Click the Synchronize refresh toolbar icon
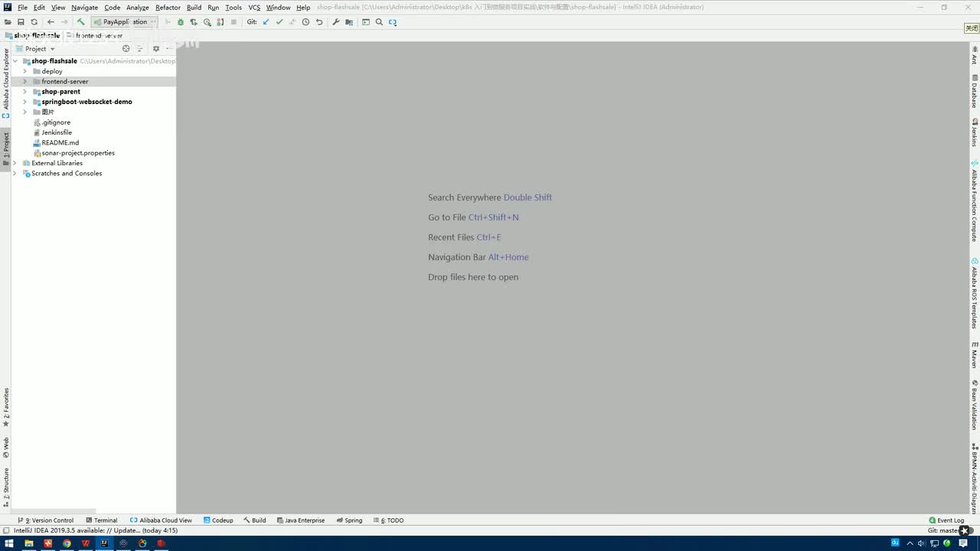 pyautogui.click(x=34, y=22)
